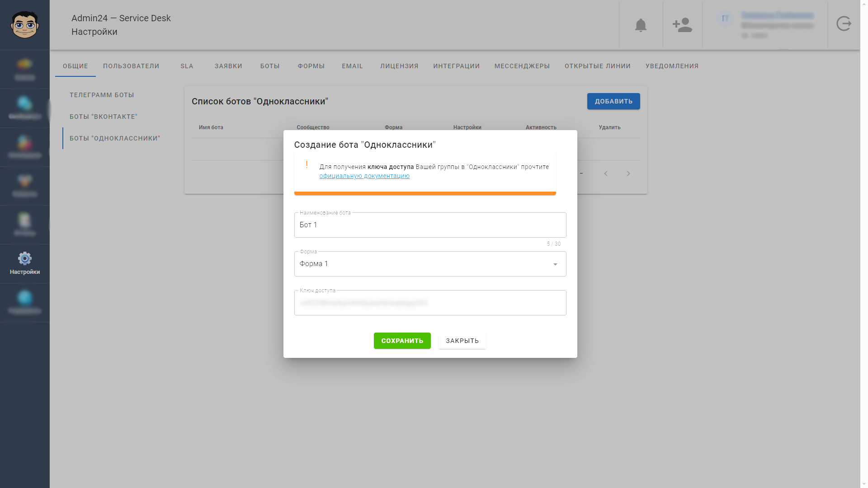Switch to the Мессенджеры tab

coord(522,66)
